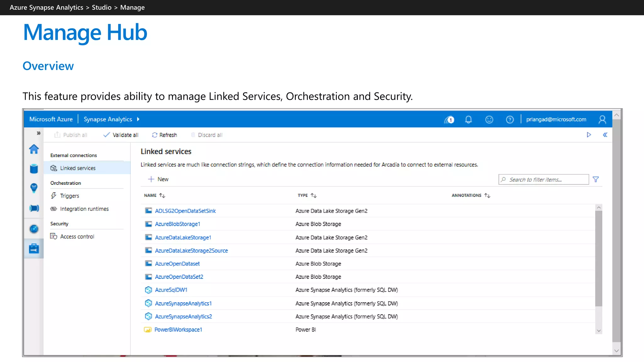Click the icon next to Access control
This screenshot has width=644, height=362.
coord(54,236)
